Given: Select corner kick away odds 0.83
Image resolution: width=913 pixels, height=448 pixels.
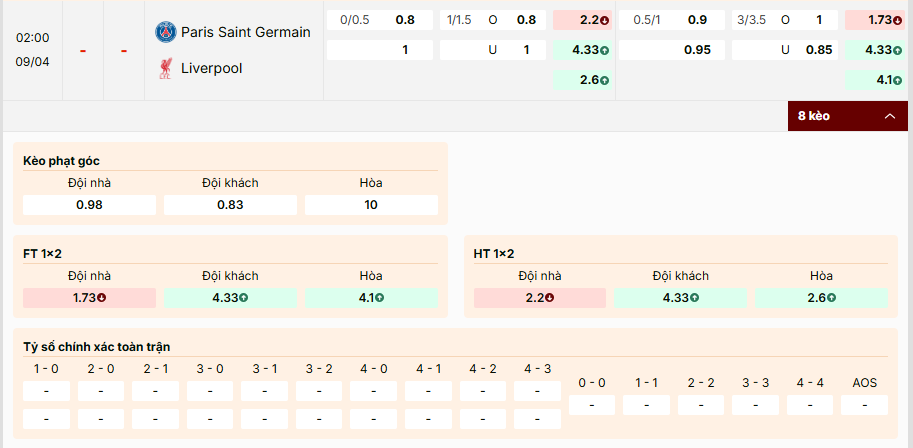Looking at the screenshot, I should (231, 205).
